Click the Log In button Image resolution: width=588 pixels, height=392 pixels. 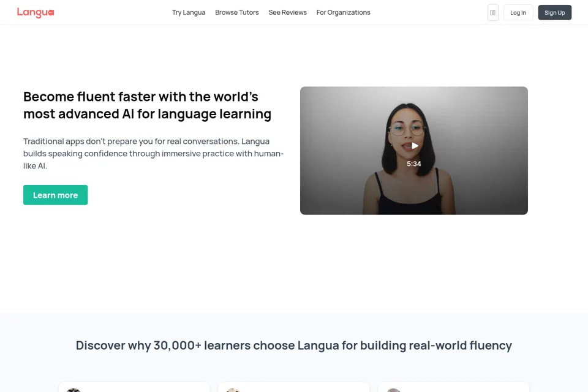pyautogui.click(x=518, y=13)
